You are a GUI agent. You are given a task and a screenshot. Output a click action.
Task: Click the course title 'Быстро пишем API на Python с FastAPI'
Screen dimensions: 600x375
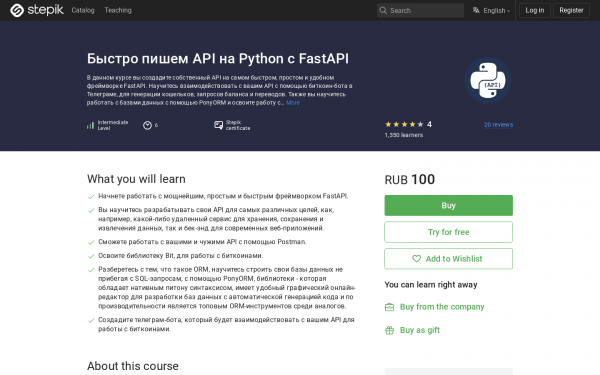(x=218, y=59)
